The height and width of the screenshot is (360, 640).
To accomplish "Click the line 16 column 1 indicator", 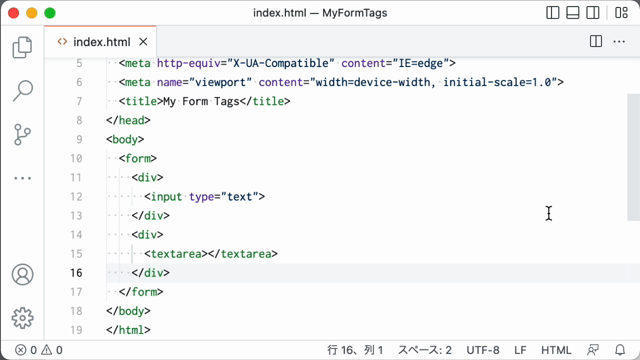I will click(x=355, y=350).
